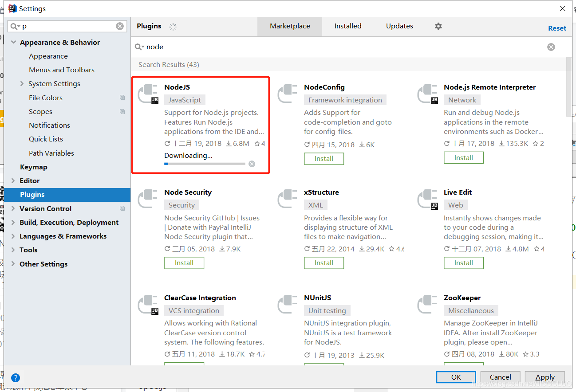Click the NodeJS download progress bar
576x392 pixels.
click(x=205, y=164)
